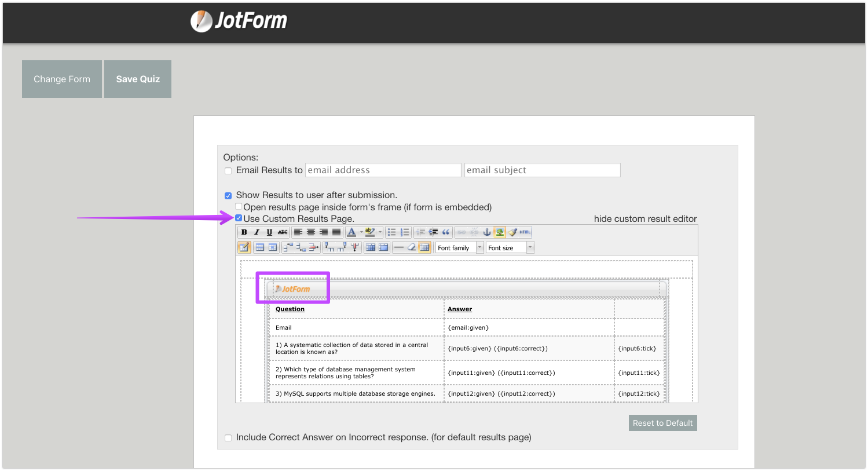Apply italic formatting in the editor
868x471 pixels.
pyautogui.click(x=257, y=232)
